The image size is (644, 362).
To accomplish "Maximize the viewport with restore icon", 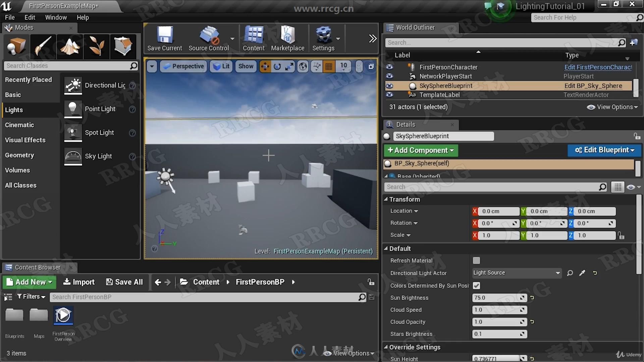I will (371, 66).
